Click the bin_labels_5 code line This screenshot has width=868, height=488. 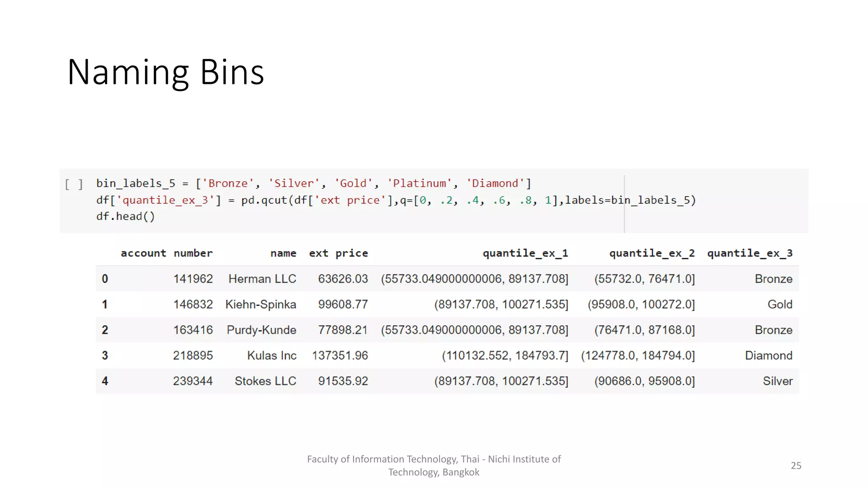(x=314, y=183)
